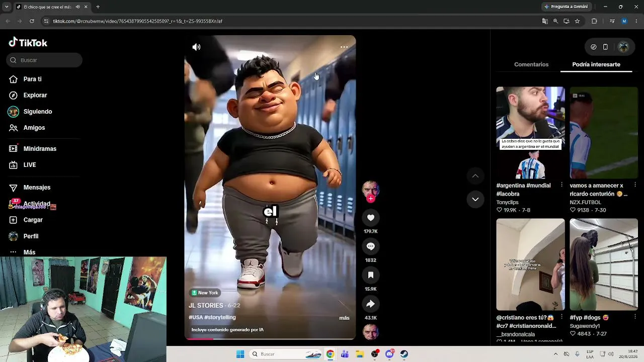The image size is (644, 362).
Task: Switch to the Comentarios tab
Action: point(531,64)
